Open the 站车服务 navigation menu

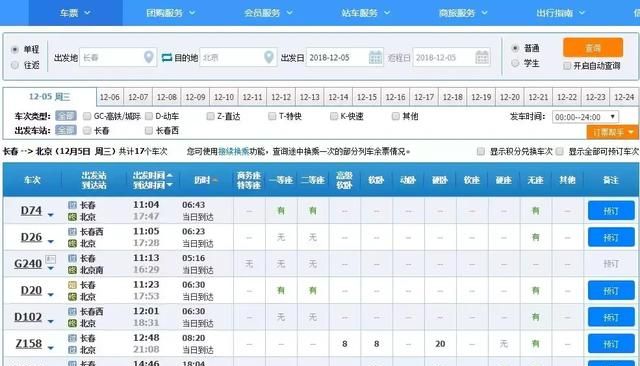click(366, 13)
